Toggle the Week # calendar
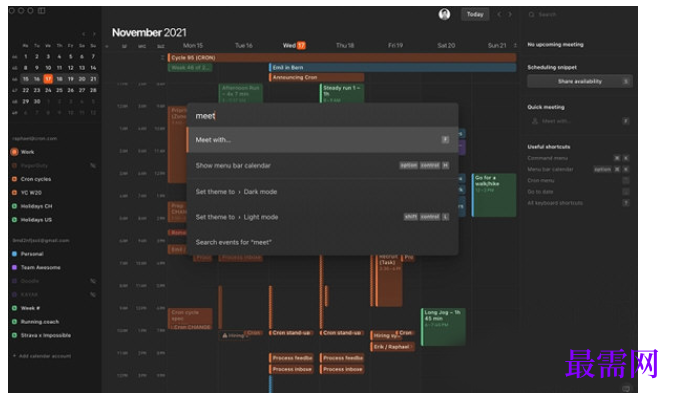The width and height of the screenshot is (677, 395). click(x=14, y=308)
